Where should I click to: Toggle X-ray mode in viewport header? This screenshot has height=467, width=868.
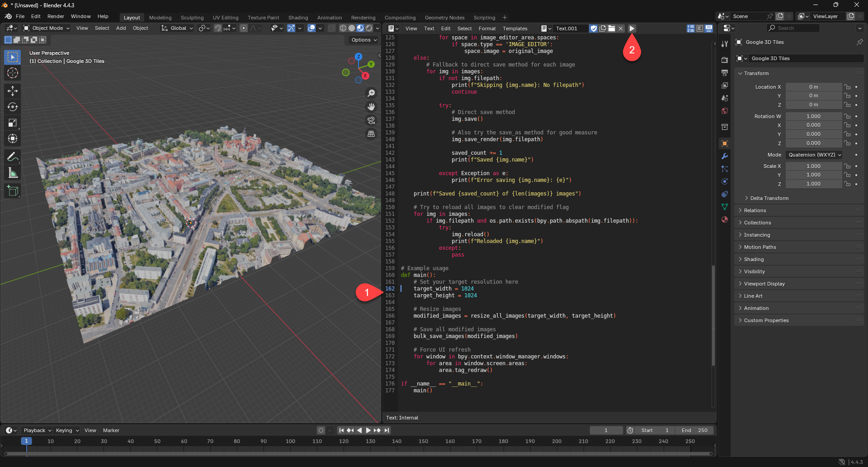click(331, 28)
